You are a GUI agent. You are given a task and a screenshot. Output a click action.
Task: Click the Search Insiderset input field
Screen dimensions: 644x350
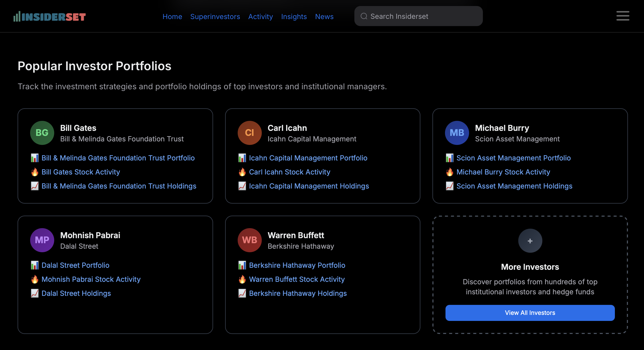point(418,16)
